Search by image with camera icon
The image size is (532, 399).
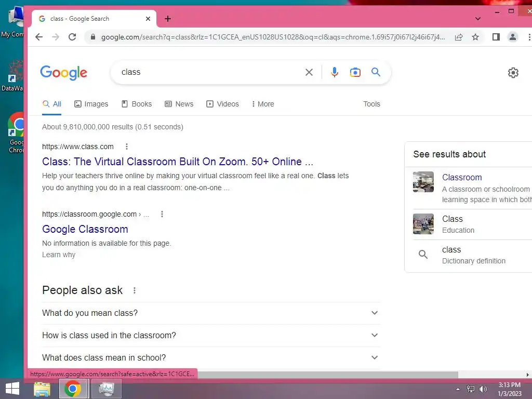[x=355, y=72]
